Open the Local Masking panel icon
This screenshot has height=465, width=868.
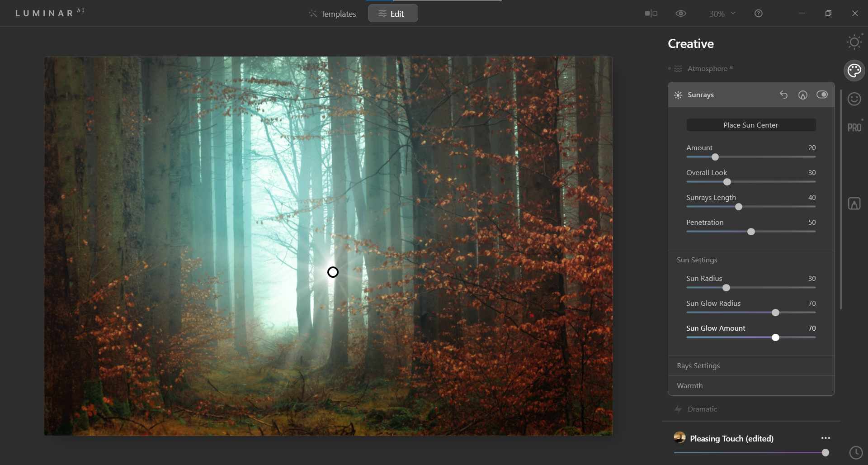click(854, 204)
